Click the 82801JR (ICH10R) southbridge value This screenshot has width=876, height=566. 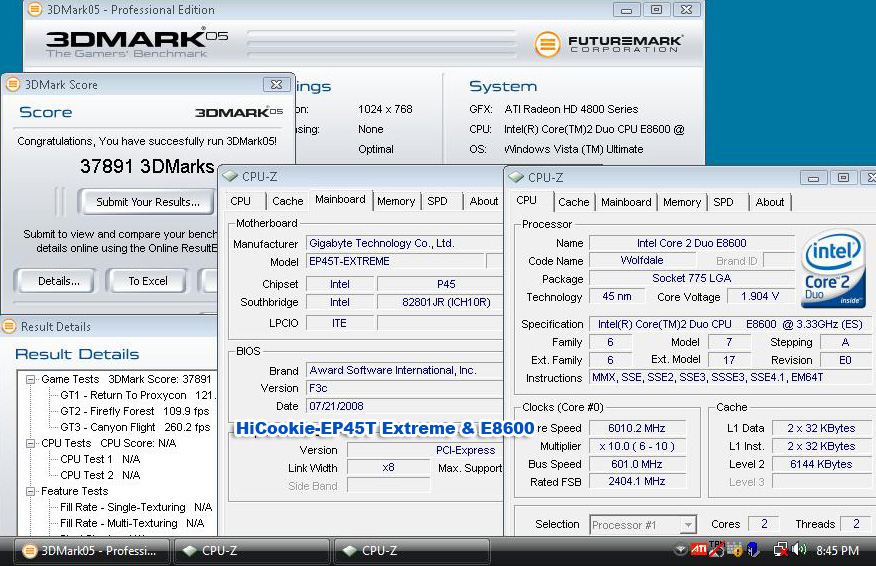tap(440, 302)
